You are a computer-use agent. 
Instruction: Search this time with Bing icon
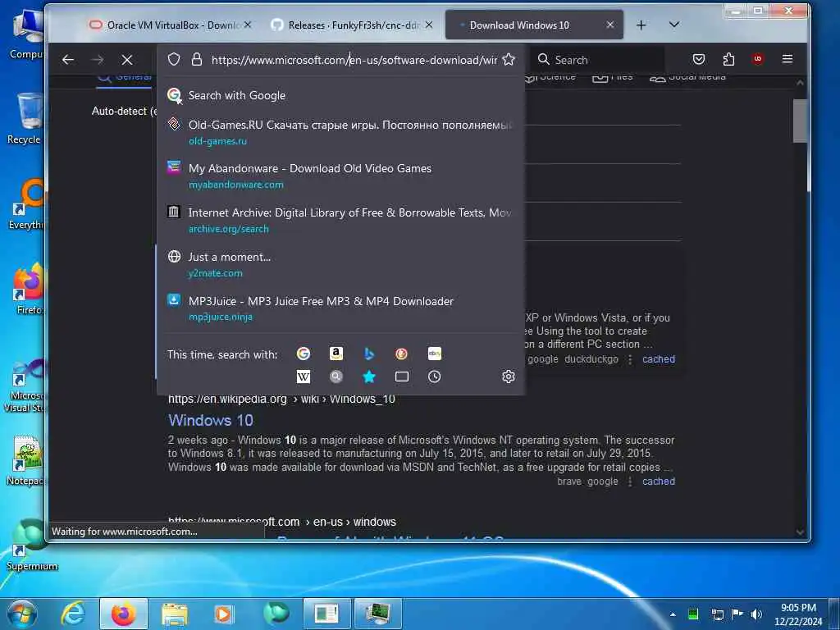tap(368, 354)
